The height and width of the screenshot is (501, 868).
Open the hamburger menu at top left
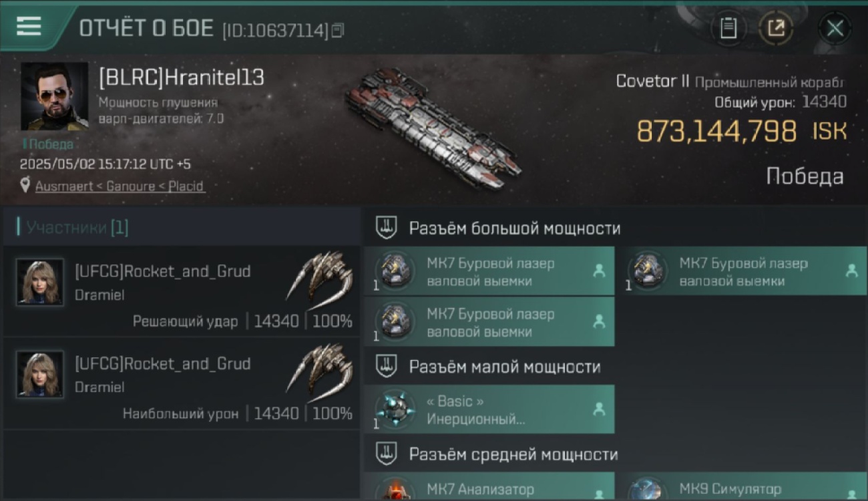point(29,26)
